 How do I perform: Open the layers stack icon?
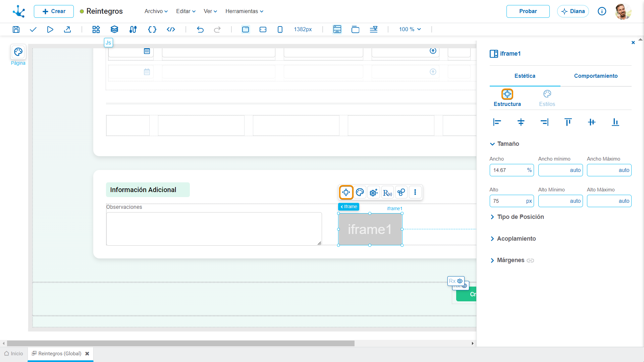(114, 29)
